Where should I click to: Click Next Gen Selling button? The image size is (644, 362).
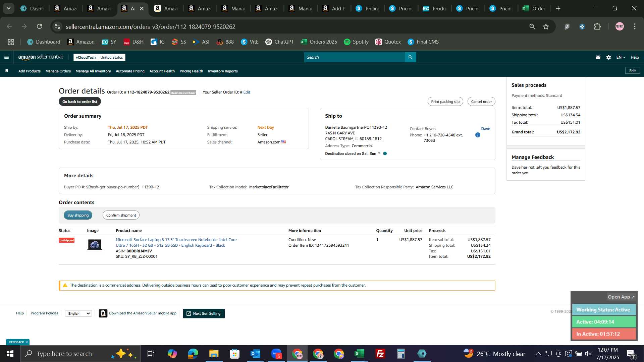click(204, 313)
